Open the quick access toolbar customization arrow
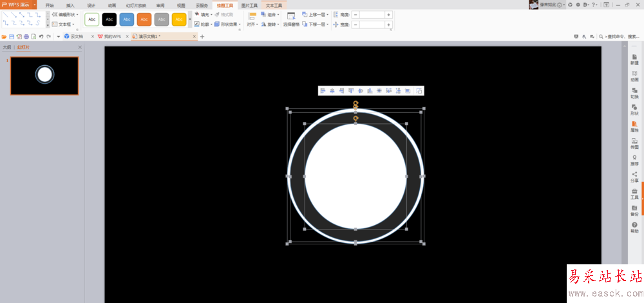The height and width of the screenshot is (303, 644). 59,37
